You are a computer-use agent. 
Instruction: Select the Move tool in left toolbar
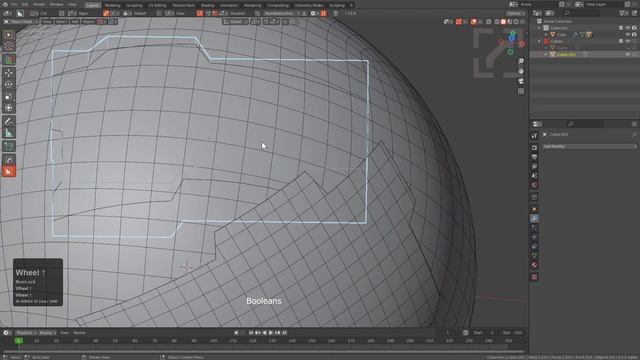pos(9,73)
